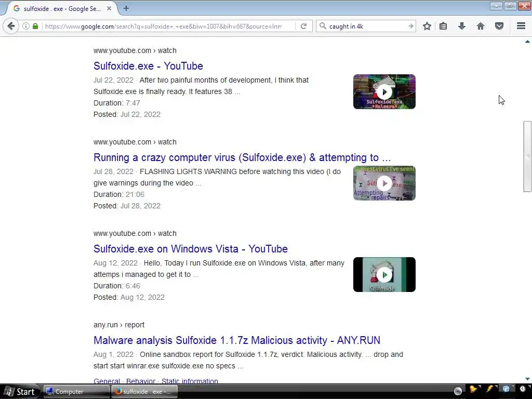This screenshot has width=532, height=399.
Task: Play the Windows Vista Sulfoxide video thumbnail
Action: pos(384,274)
